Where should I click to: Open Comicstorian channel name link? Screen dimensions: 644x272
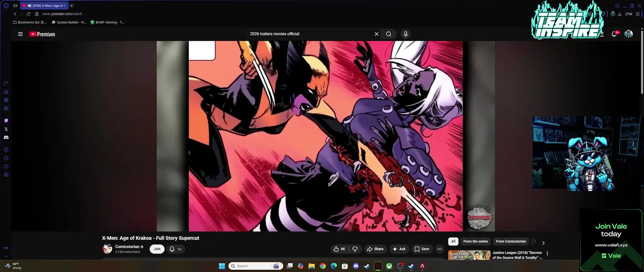pyautogui.click(x=127, y=247)
